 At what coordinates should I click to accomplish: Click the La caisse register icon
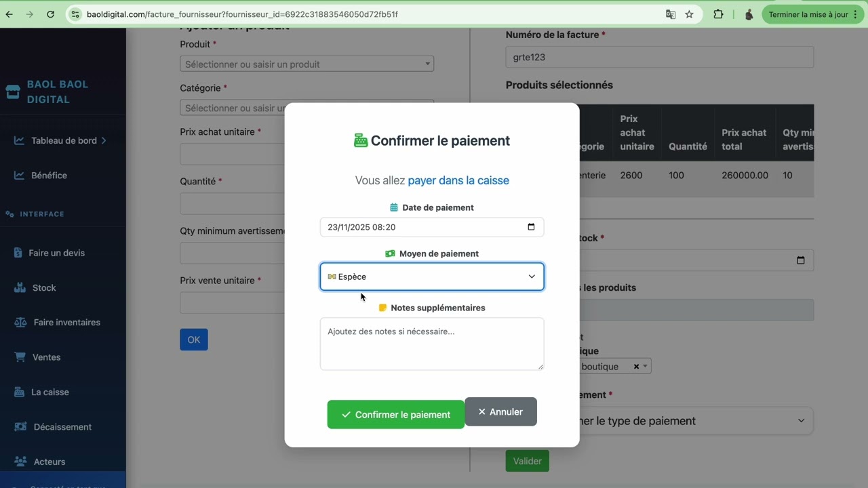click(19, 392)
